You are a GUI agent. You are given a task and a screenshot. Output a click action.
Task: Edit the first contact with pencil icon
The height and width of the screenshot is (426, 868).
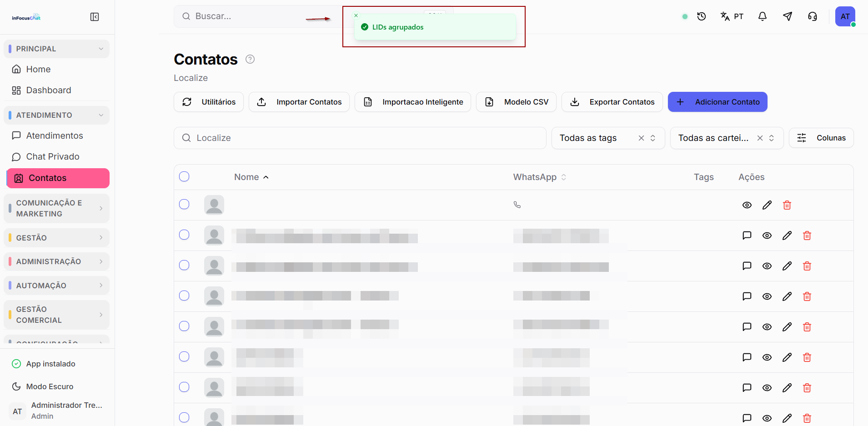(x=767, y=205)
